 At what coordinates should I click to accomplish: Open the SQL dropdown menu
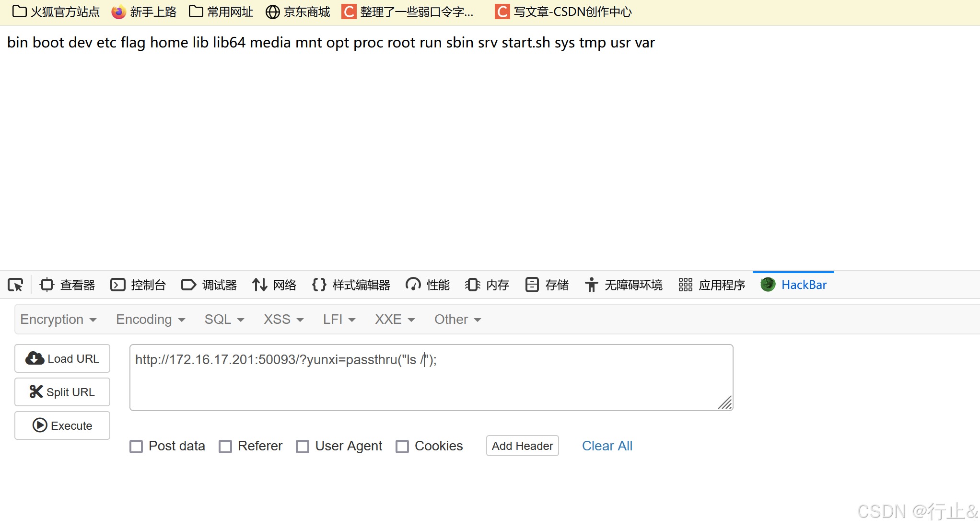224,320
